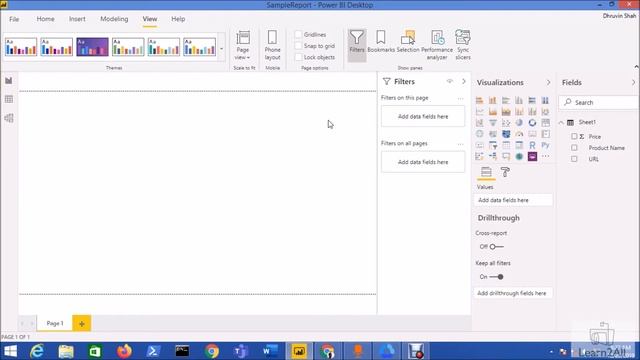The width and height of the screenshot is (640, 360).
Task: Switch to the Home tab
Action: (45, 19)
